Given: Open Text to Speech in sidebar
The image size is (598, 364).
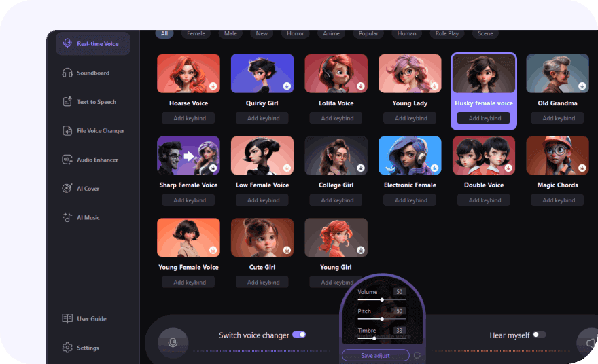Looking at the screenshot, I should point(95,102).
